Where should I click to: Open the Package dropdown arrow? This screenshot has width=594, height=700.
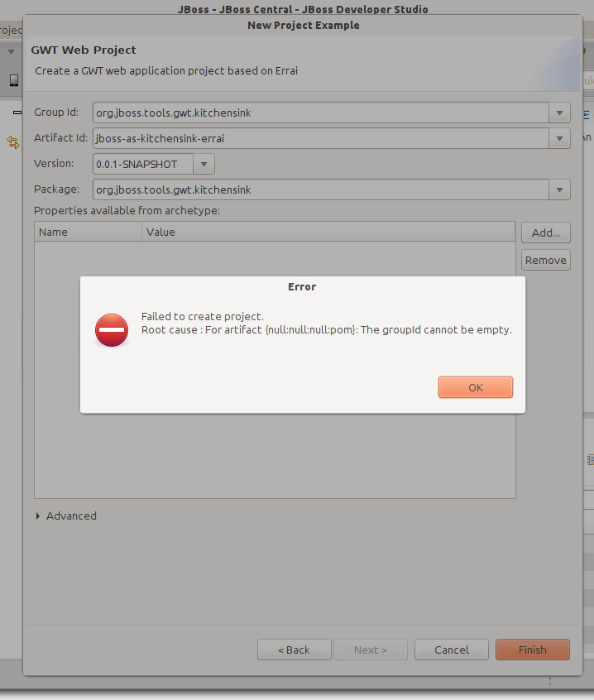click(559, 189)
